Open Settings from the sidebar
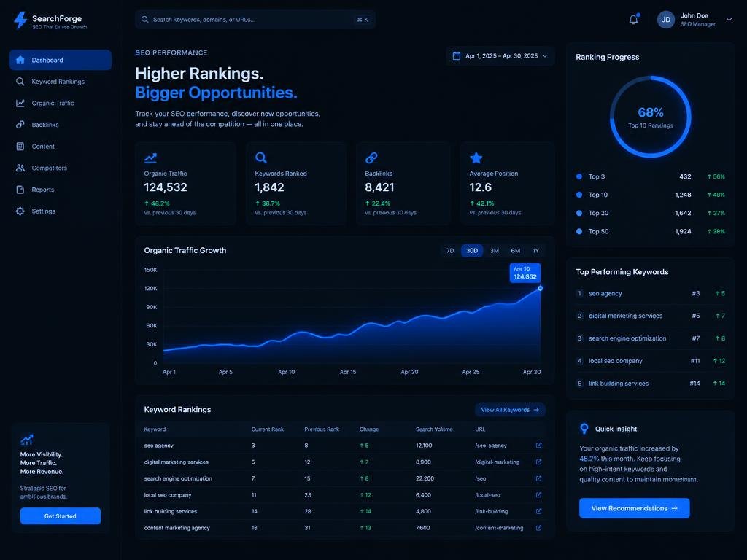This screenshot has height=560, width=747. [x=61, y=211]
